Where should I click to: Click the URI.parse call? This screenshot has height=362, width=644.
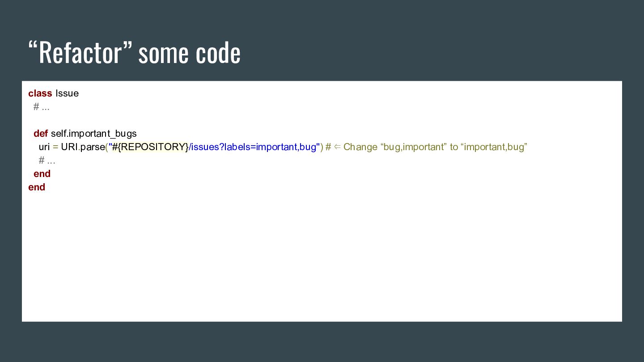pyautogui.click(x=83, y=147)
